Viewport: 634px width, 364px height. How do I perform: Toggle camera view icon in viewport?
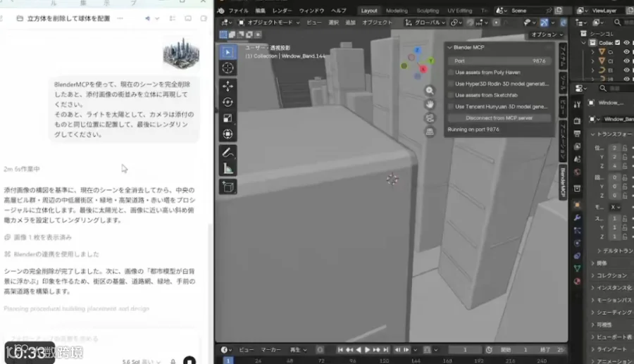tap(430, 118)
